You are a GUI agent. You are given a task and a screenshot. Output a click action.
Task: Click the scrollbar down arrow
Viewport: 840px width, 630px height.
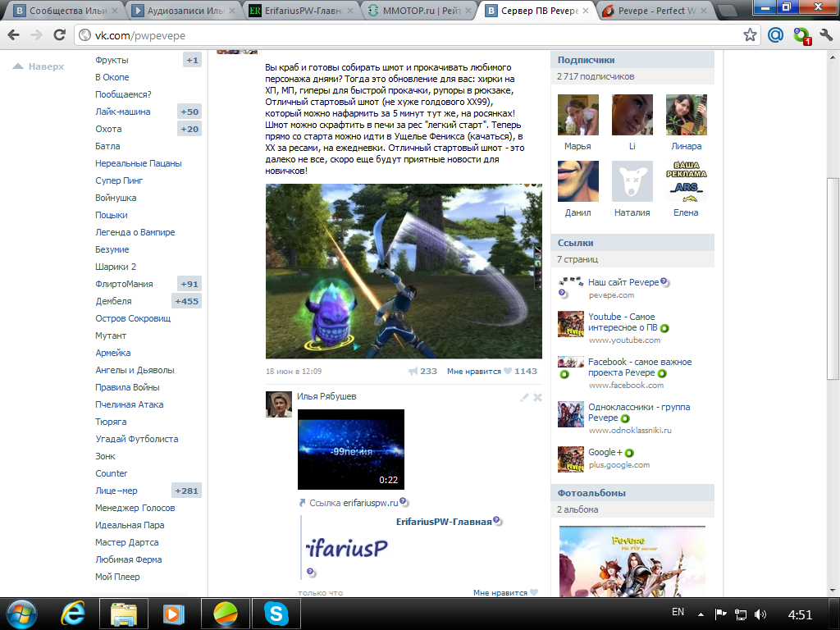833,591
